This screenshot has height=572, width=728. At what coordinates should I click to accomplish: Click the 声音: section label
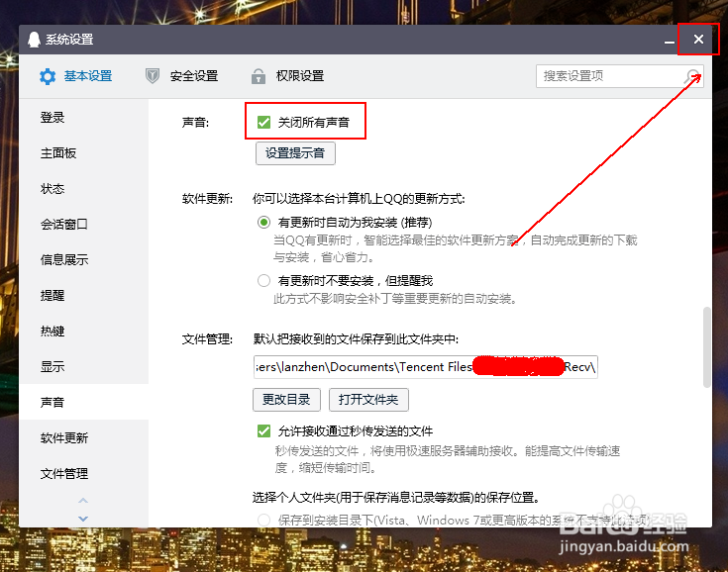(x=195, y=123)
